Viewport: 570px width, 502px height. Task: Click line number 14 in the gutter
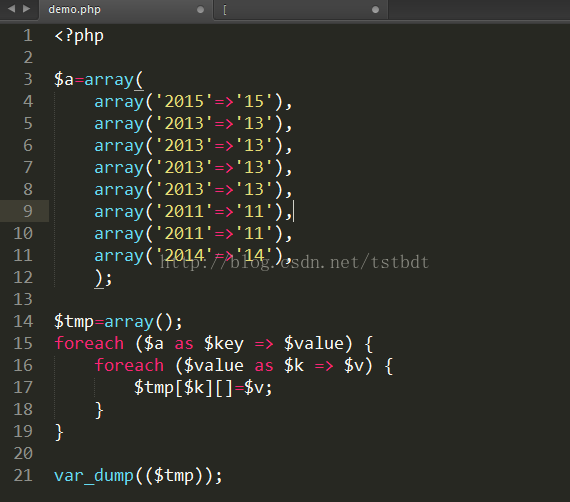pos(23,321)
